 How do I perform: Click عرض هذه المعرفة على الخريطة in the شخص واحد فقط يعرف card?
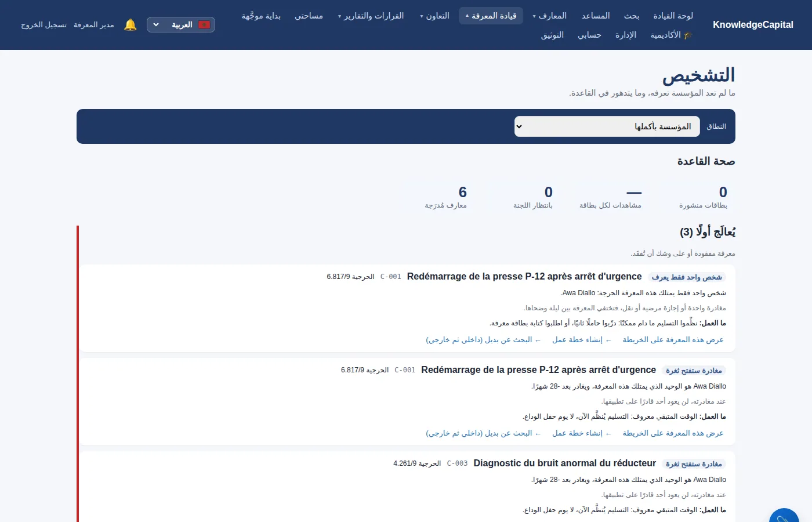click(673, 340)
